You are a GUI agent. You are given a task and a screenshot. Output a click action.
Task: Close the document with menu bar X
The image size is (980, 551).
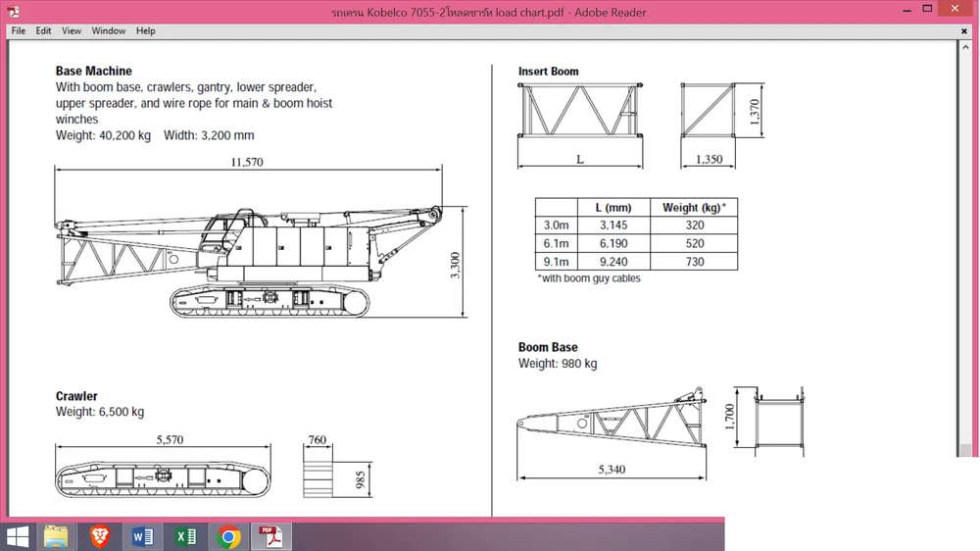963,30
